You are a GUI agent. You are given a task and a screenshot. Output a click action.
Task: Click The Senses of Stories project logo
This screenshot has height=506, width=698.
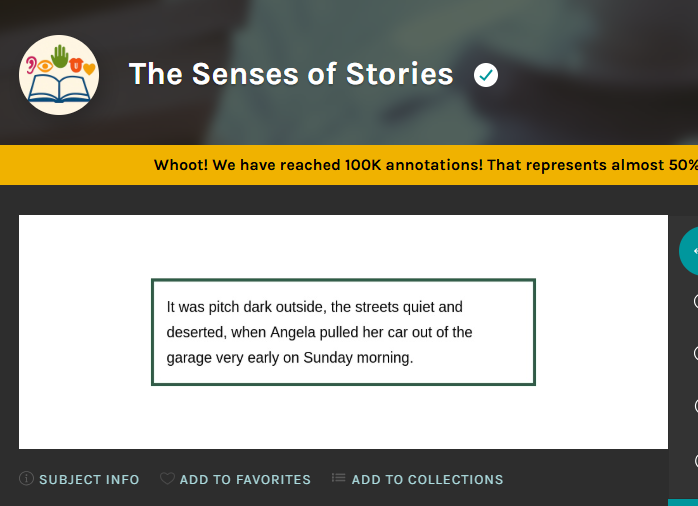(59, 75)
